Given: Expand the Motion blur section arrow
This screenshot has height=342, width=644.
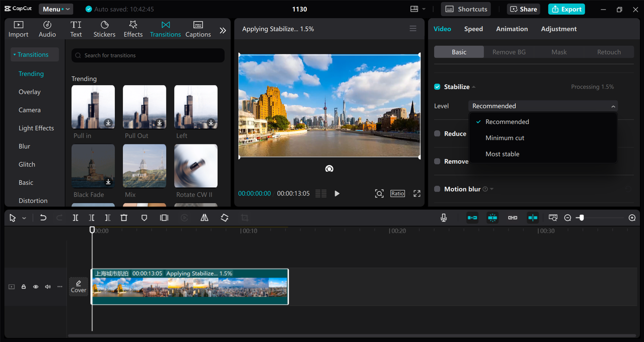Looking at the screenshot, I should tap(492, 189).
